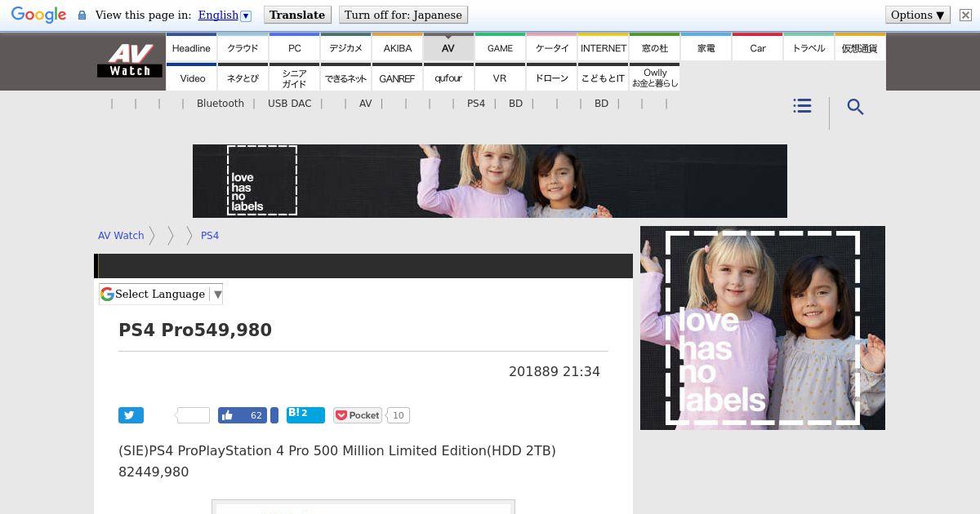Click the love has no labels top banner
Screen dimensions: 980x514
490,181
